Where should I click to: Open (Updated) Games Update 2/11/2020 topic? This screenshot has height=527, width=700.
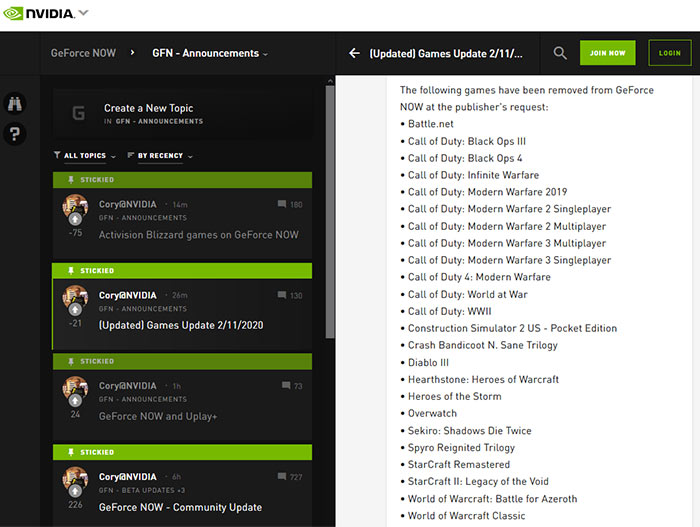tap(181, 325)
